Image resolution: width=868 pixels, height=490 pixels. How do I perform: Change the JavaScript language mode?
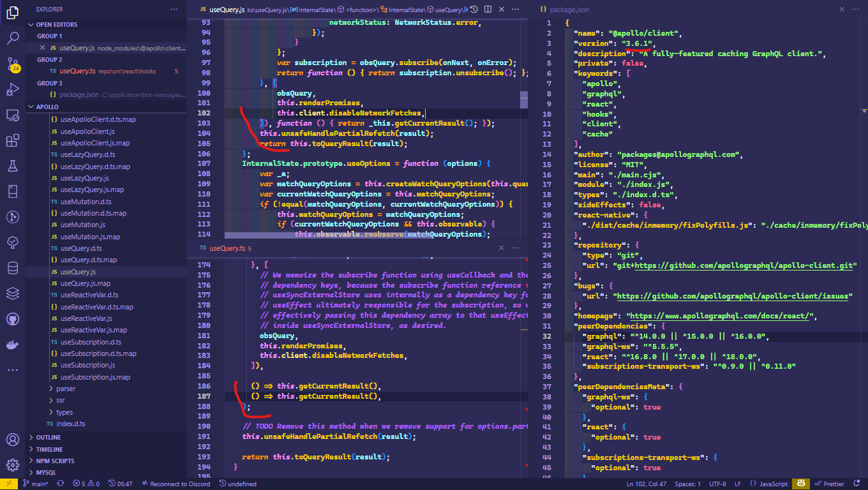pyautogui.click(x=769, y=484)
